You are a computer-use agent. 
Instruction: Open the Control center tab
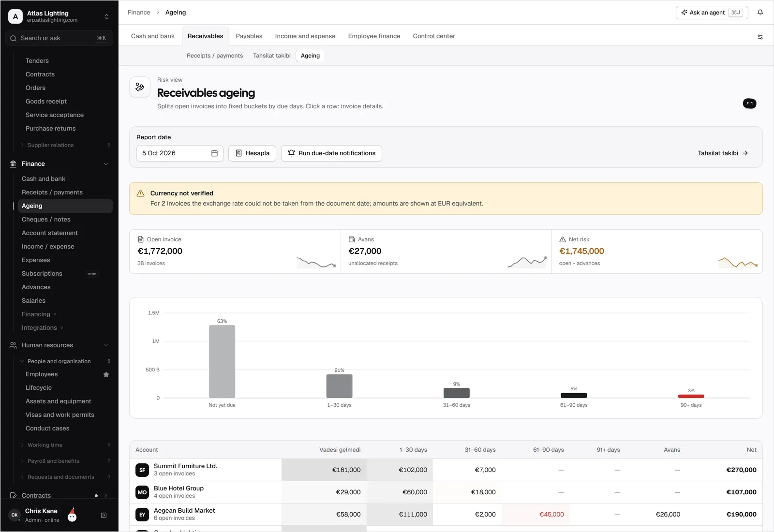click(x=434, y=36)
